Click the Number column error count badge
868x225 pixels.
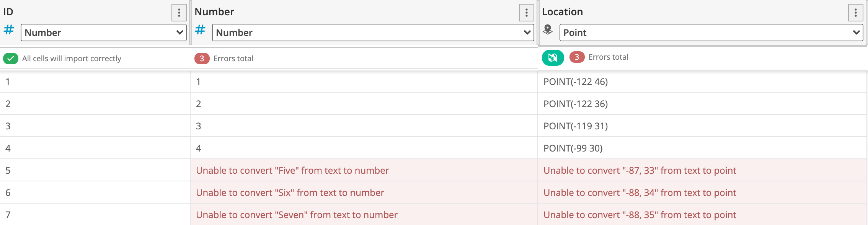point(202,59)
